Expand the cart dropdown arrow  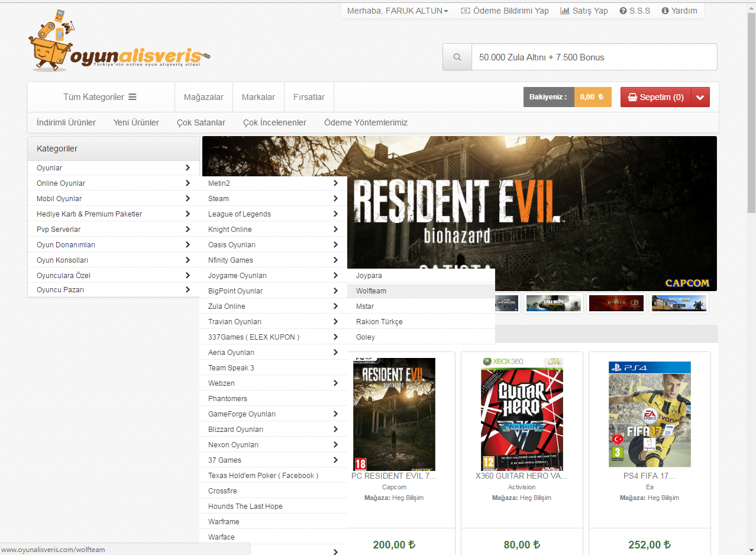[700, 97]
